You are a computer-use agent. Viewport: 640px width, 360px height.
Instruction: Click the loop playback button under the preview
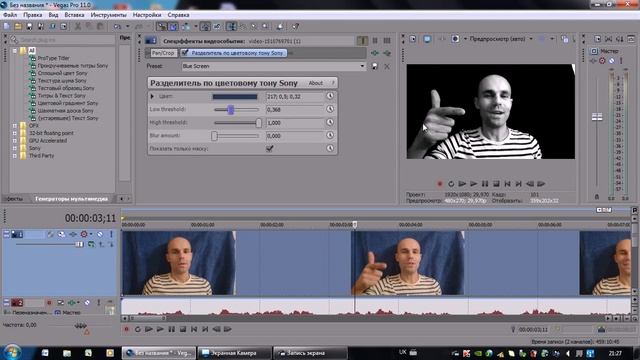[451, 184]
